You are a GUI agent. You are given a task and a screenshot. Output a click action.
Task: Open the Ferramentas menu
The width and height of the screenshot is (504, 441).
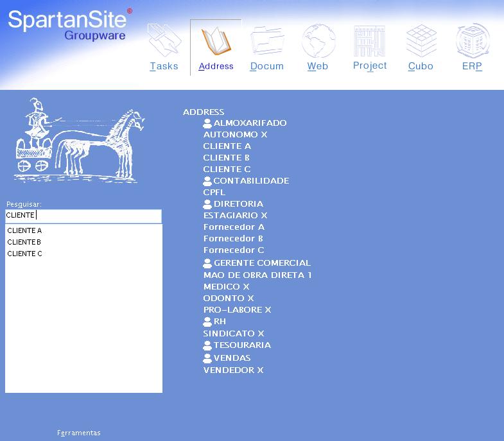[x=79, y=433]
